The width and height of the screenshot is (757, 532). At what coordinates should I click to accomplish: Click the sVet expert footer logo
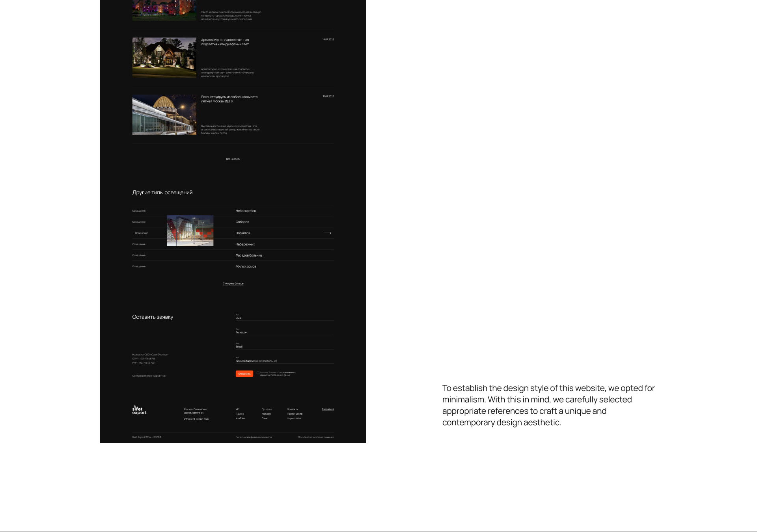(x=139, y=410)
